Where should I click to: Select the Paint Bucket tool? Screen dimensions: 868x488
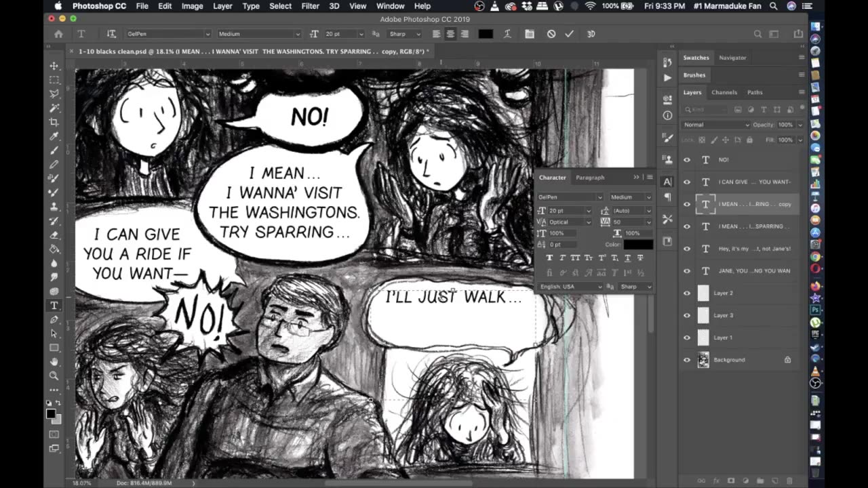[54, 249]
